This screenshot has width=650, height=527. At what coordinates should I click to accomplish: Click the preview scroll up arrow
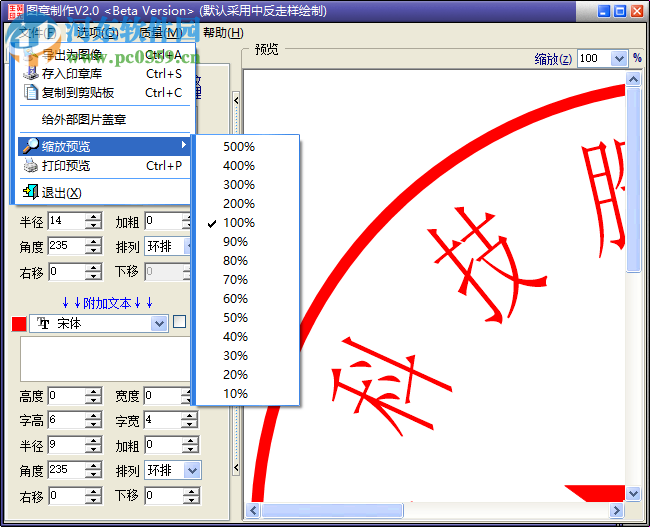(x=633, y=79)
